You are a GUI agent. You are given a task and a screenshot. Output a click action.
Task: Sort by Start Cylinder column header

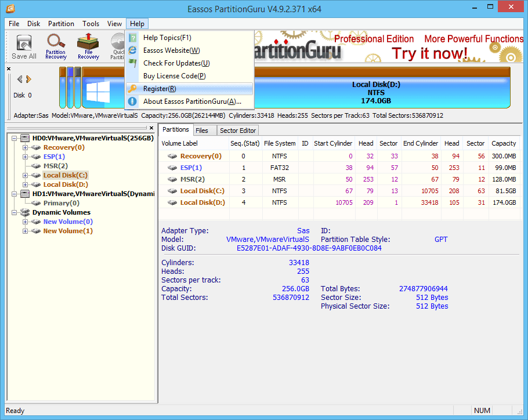[x=333, y=143]
